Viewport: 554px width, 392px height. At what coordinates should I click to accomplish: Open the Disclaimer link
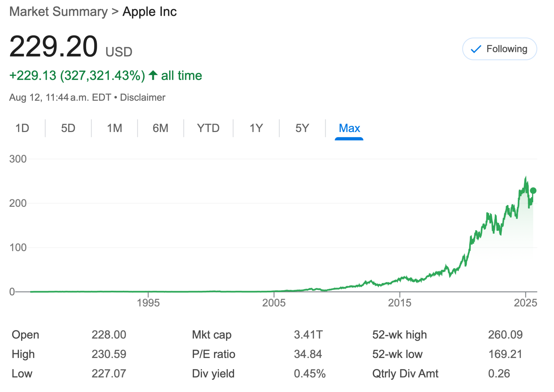(x=142, y=97)
